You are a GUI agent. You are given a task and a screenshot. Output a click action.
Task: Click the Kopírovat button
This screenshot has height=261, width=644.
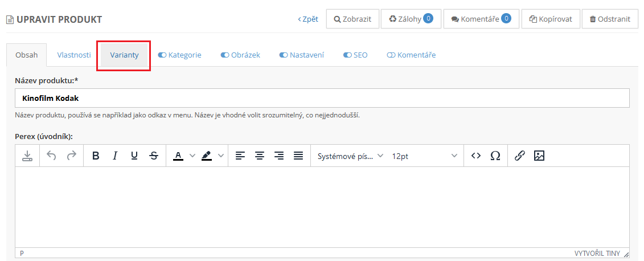551,19
